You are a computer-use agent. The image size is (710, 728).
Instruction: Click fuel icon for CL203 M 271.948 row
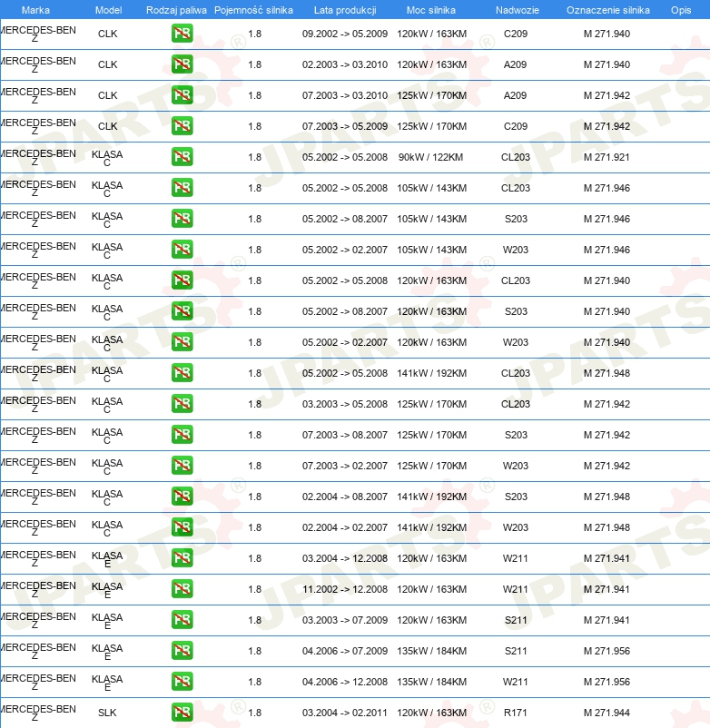click(x=182, y=373)
